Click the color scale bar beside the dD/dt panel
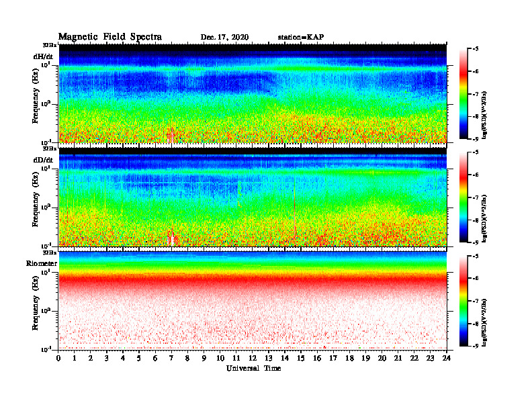Screen dimensions: 532x411 [463, 197]
